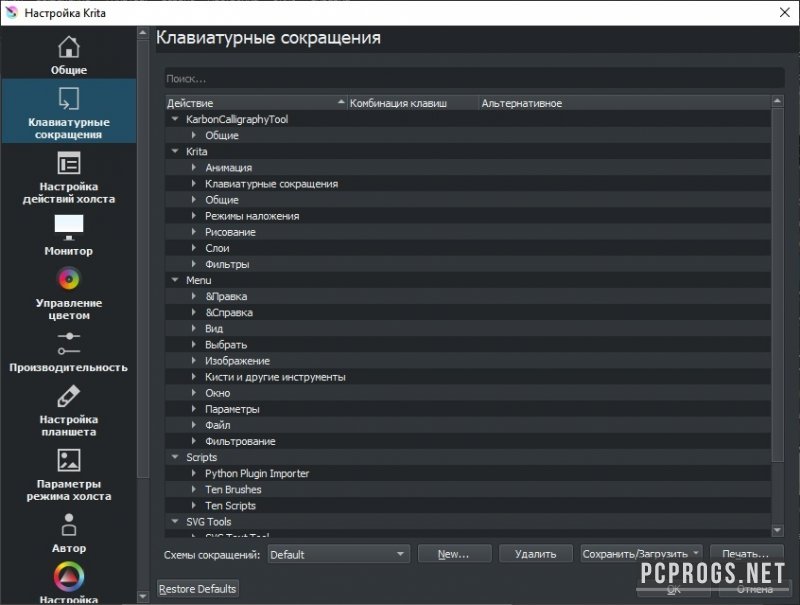Click the sidebar scrollbar down arrow
This screenshot has height=605, width=800.
(143, 596)
